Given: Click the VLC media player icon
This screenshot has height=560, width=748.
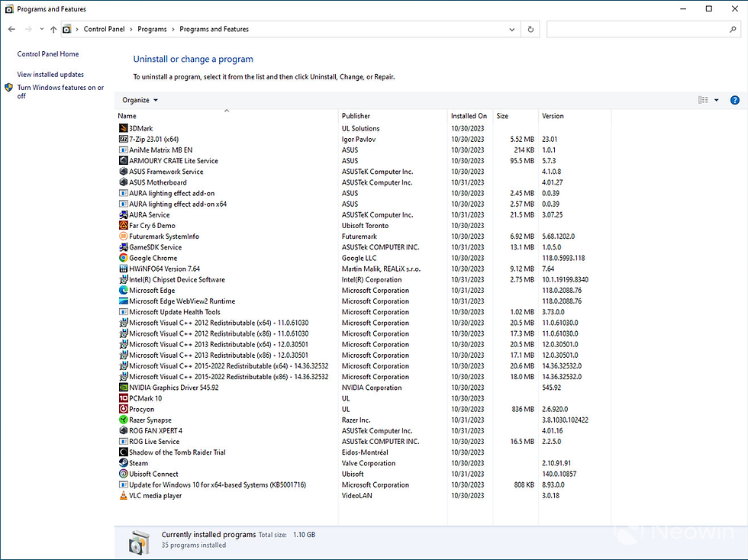Looking at the screenshot, I should click(x=123, y=496).
